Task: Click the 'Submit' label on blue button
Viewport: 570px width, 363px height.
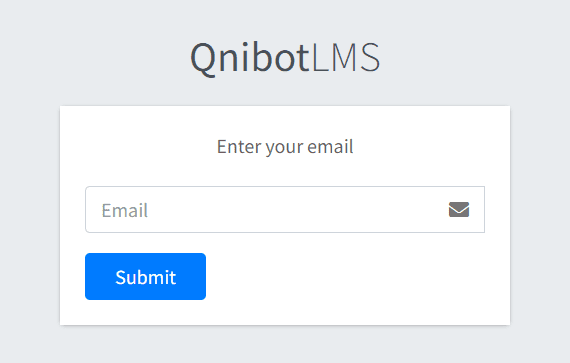Action: [x=146, y=277]
